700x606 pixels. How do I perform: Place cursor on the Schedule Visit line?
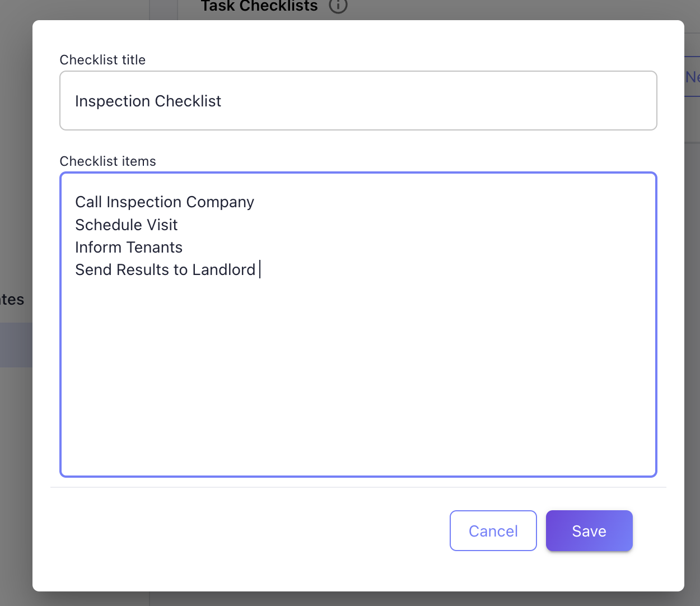coord(126,225)
